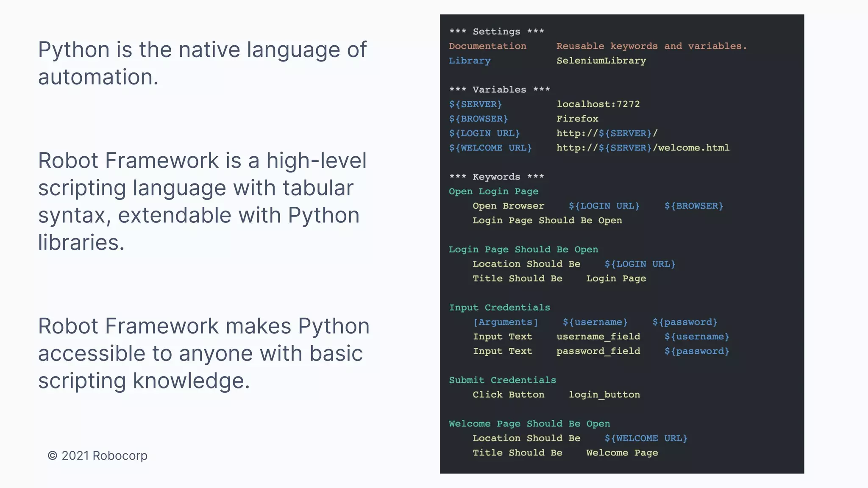
Task: Click the 'Open Browser' keyword call
Action: point(508,206)
